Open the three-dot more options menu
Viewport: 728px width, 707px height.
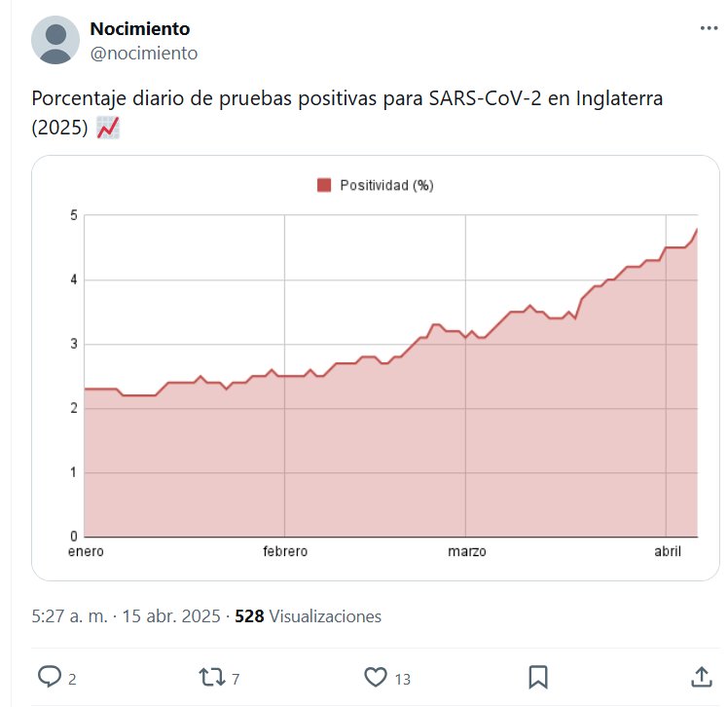709,29
